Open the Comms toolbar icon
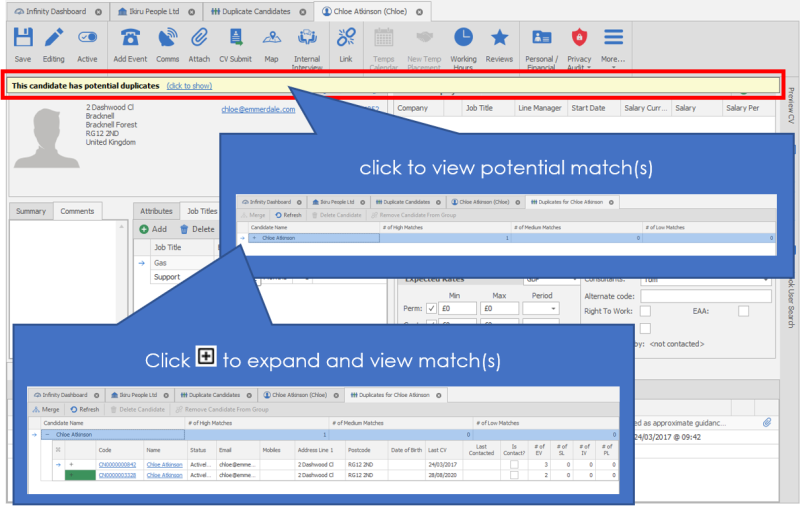 tap(168, 39)
